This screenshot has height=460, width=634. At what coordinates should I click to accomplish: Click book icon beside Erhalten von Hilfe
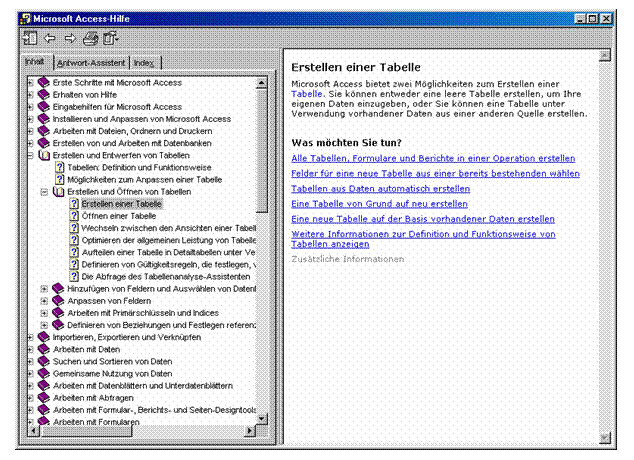[43, 95]
